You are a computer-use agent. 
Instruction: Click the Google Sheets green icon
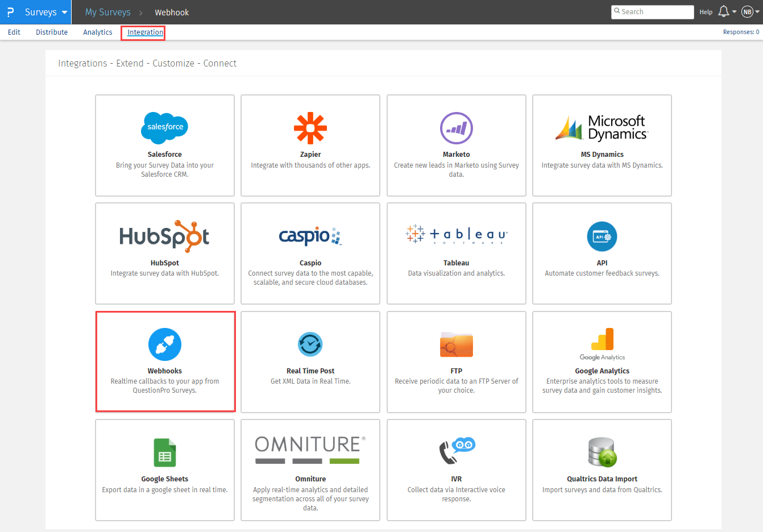pyautogui.click(x=165, y=452)
